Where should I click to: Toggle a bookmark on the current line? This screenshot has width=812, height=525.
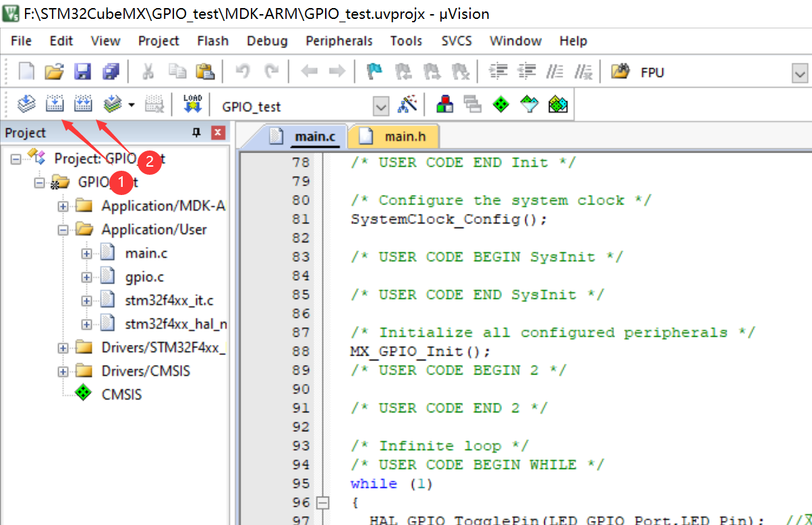point(374,72)
